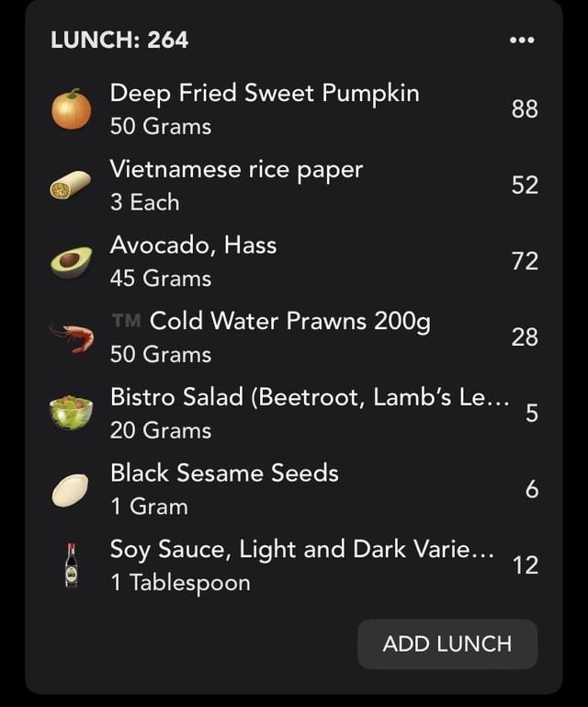Open the Bistro Salad entry

294,414
